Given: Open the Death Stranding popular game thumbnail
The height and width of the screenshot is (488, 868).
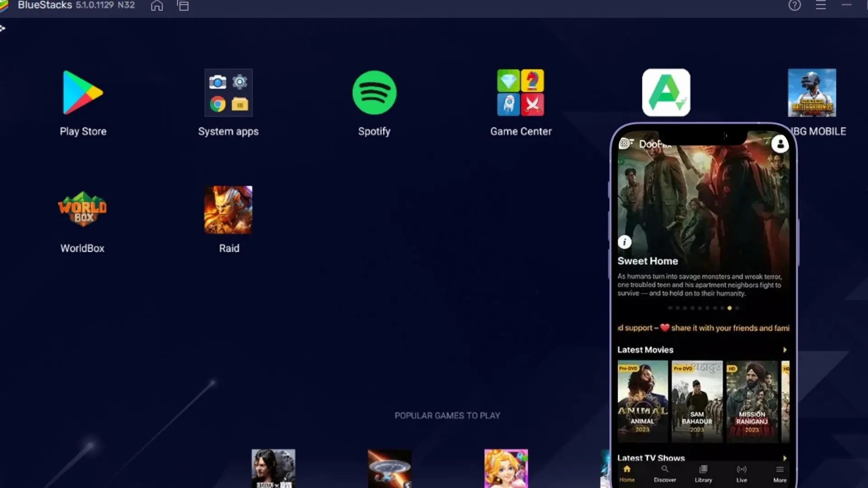Looking at the screenshot, I should (x=274, y=468).
